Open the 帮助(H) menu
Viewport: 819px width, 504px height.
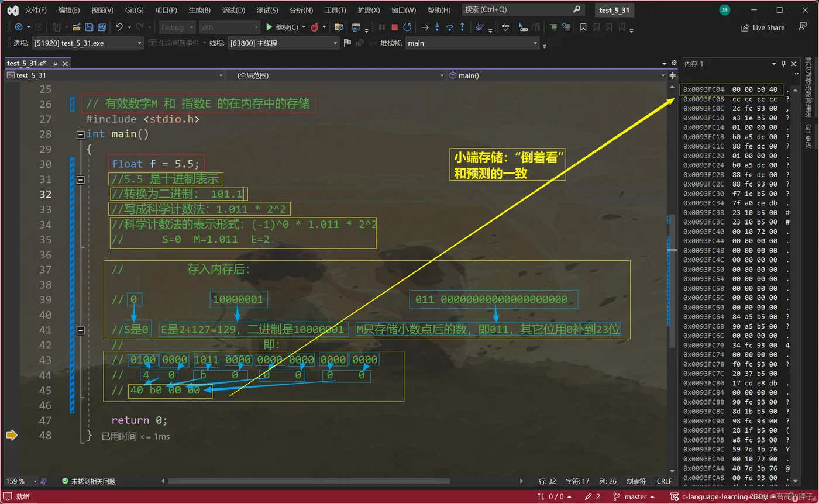(439, 10)
